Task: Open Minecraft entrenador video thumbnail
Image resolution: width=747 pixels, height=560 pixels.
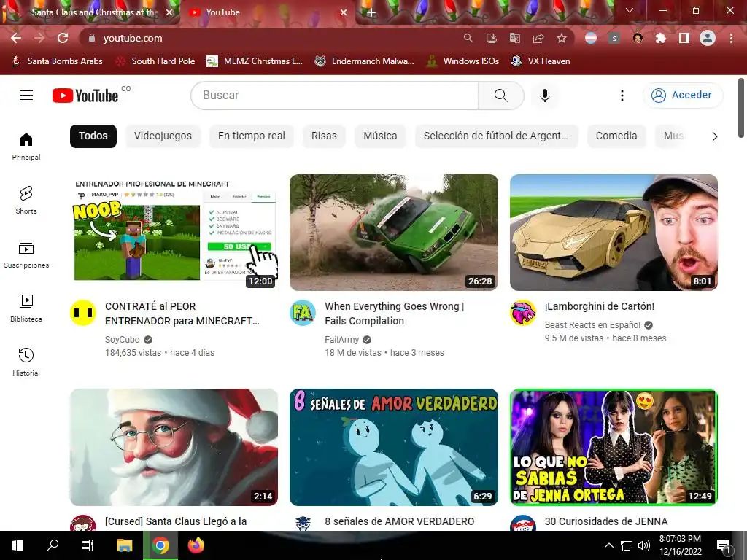Action: pyautogui.click(x=174, y=233)
